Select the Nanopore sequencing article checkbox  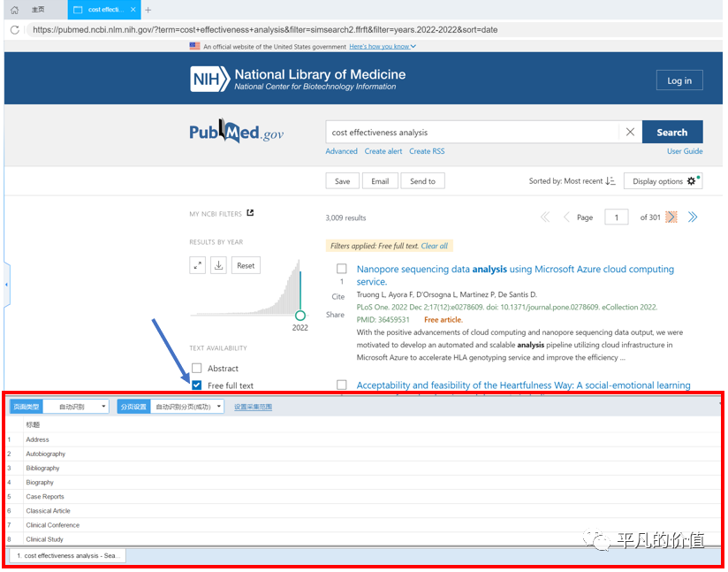(x=342, y=269)
